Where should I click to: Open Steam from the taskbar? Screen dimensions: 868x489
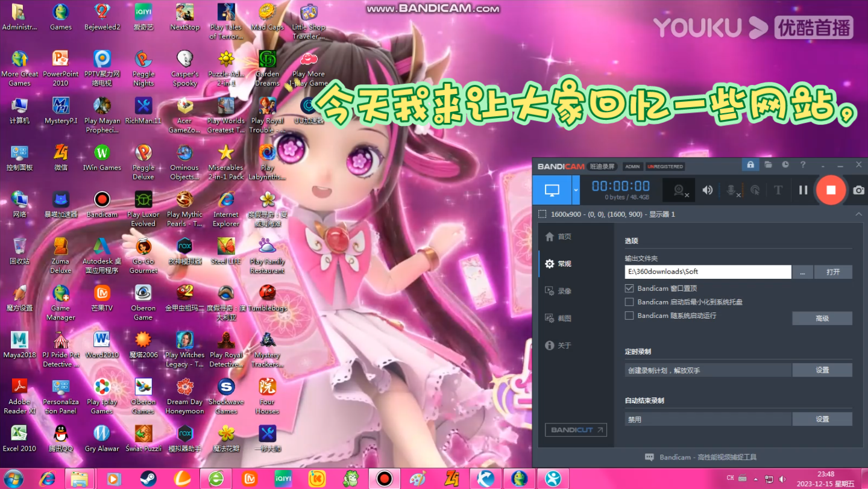(x=148, y=479)
